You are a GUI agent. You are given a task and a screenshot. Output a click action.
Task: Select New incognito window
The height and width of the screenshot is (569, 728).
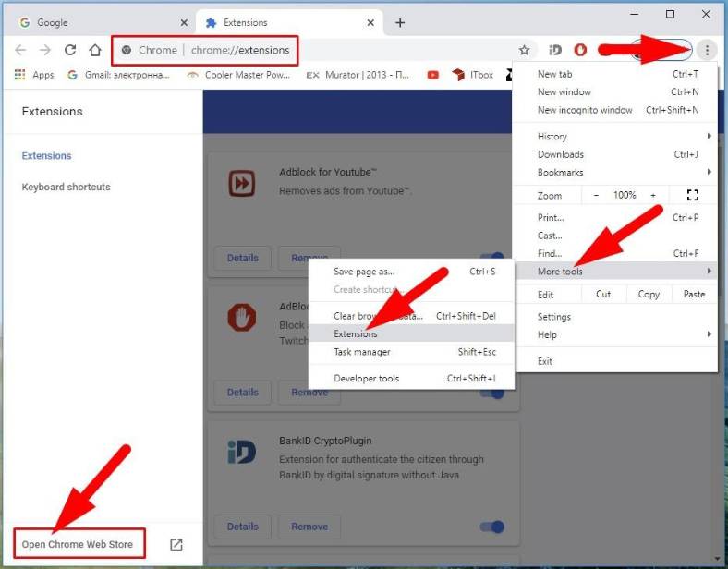[x=615, y=110]
